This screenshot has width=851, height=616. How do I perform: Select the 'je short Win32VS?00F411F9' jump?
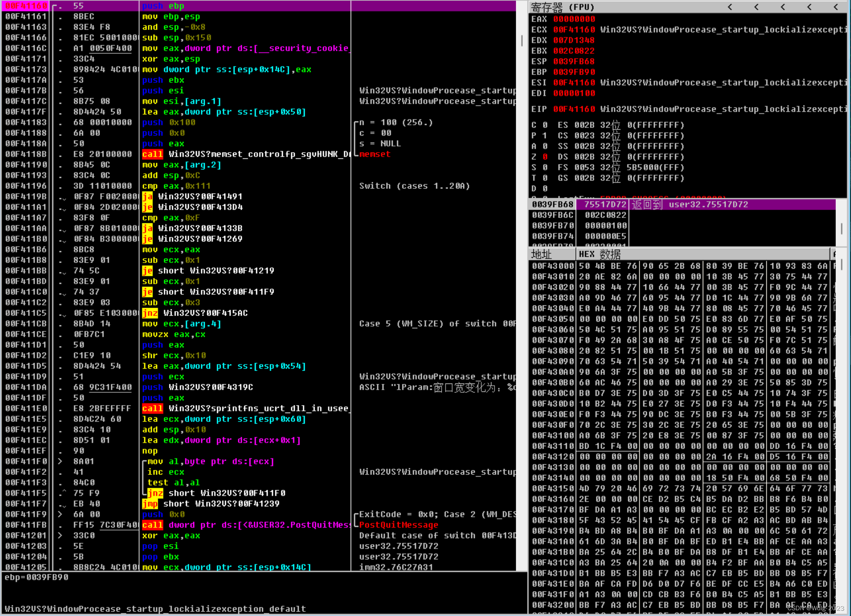click(x=208, y=292)
